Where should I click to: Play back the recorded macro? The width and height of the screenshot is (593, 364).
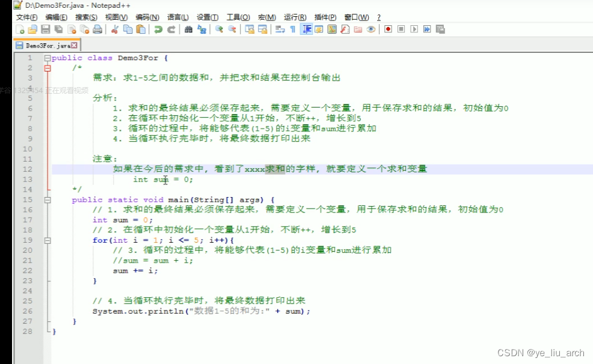click(414, 29)
